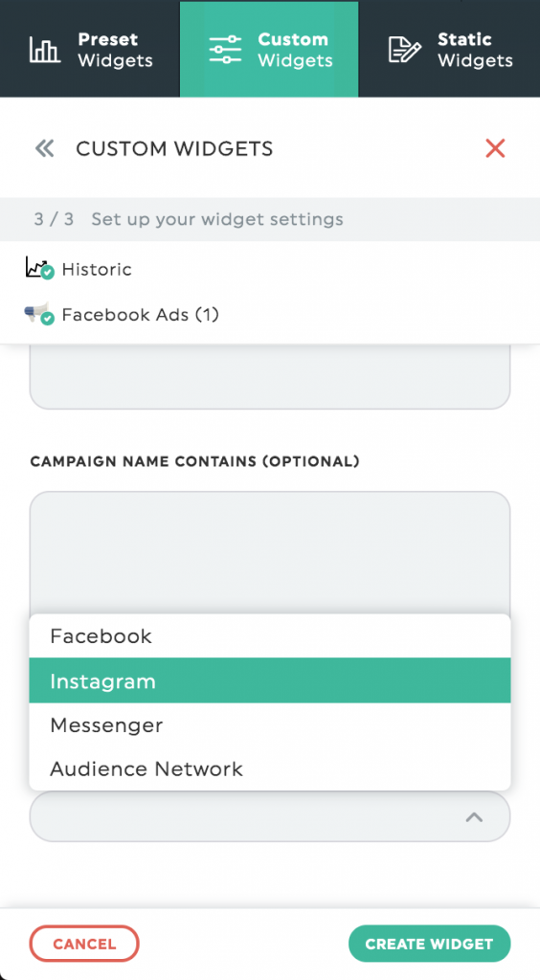This screenshot has height=980, width=540.
Task: Open the Static Widgets tab
Action: coord(449,49)
